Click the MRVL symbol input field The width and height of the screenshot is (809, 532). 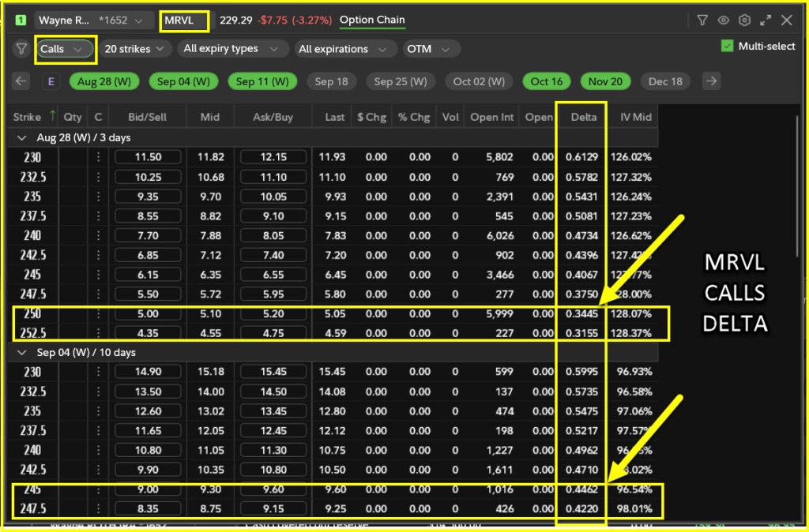pos(184,21)
